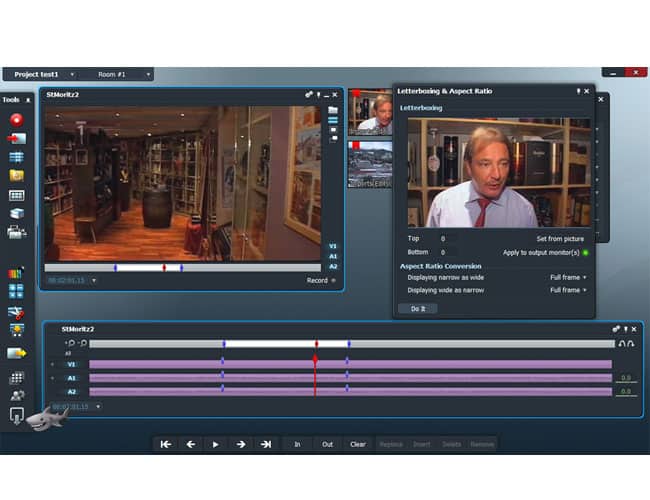Open Displaying wide as narrow dropdown
The width and height of the screenshot is (650, 500).
569,290
